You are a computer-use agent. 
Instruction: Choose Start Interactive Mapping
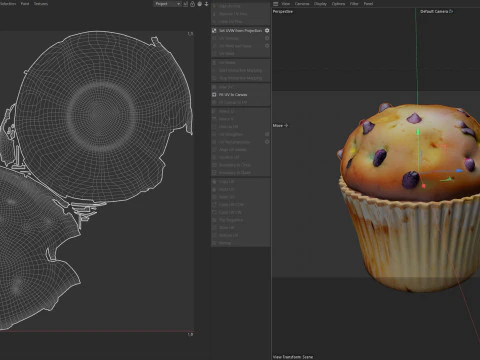tap(240, 70)
